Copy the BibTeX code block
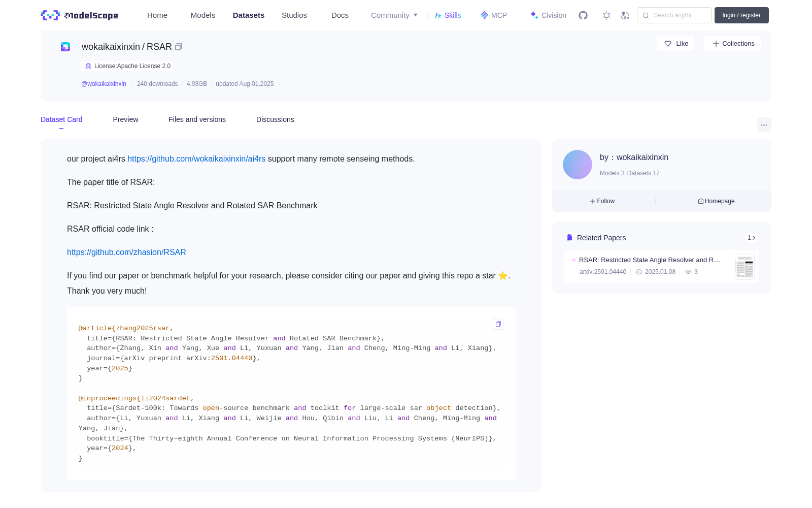This screenshot has width=812, height=508. 498,324
